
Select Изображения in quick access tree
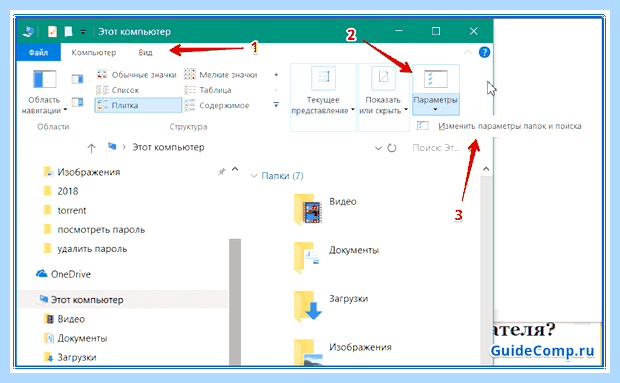tap(89, 172)
